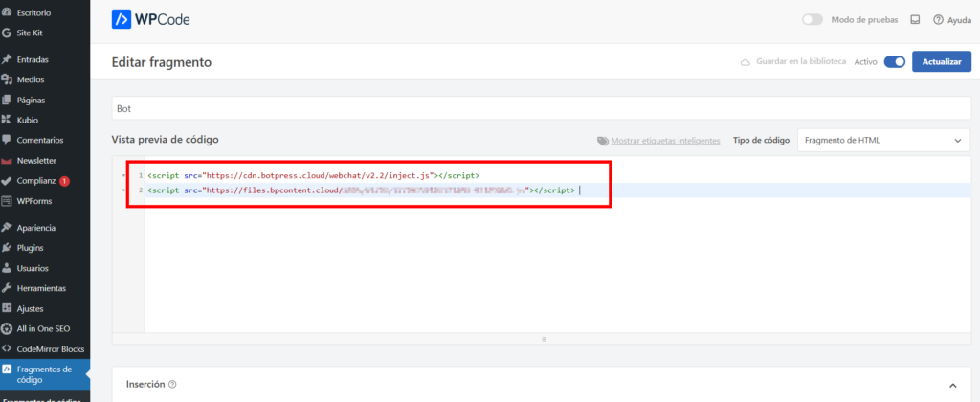The width and height of the screenshot is (980, 402).
Task: Click Guardar en la biblioteca
Action: (x=801, y=62)
